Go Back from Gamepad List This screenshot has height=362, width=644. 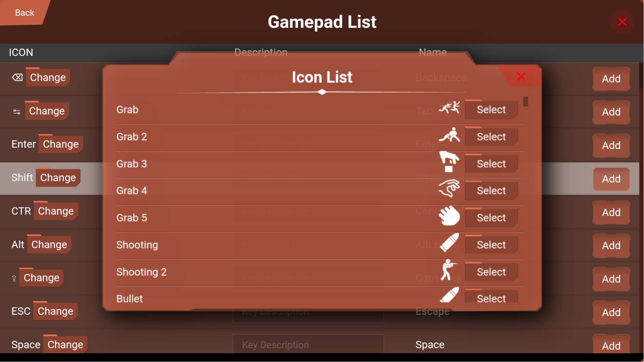click(24, 13)
